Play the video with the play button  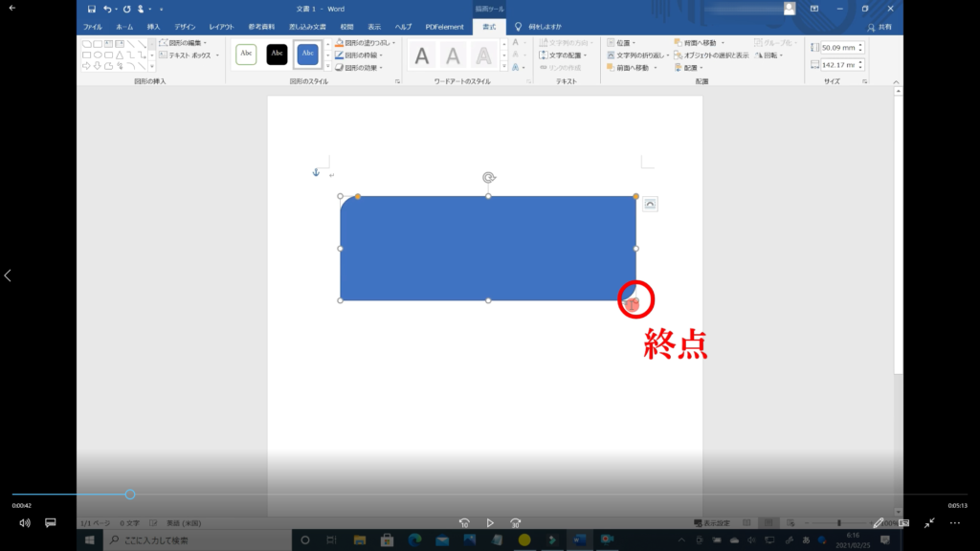[490, 523]
